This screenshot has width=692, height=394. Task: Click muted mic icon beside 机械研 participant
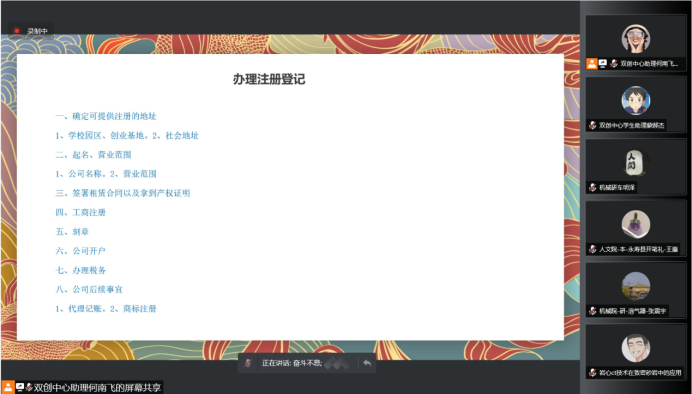593,188
